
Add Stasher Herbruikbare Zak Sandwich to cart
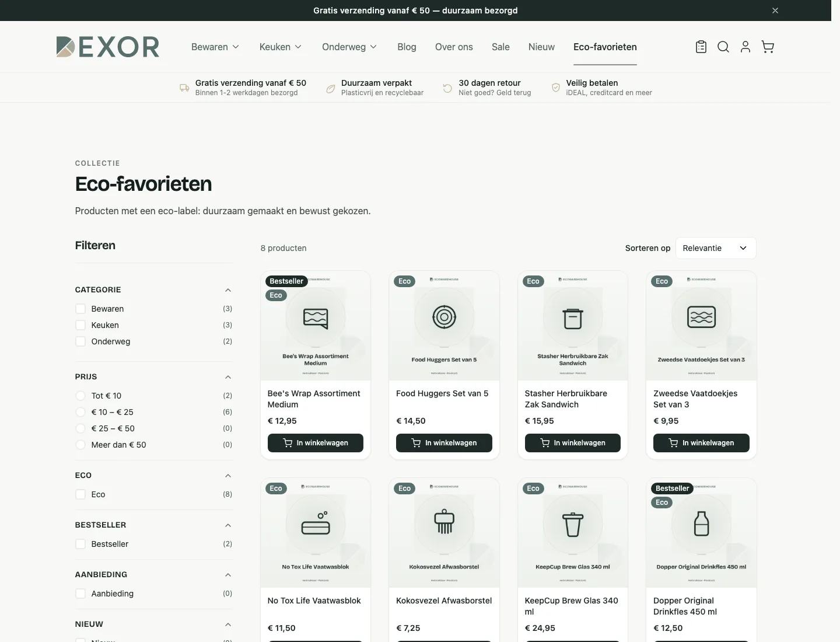[x=573, y=443]
